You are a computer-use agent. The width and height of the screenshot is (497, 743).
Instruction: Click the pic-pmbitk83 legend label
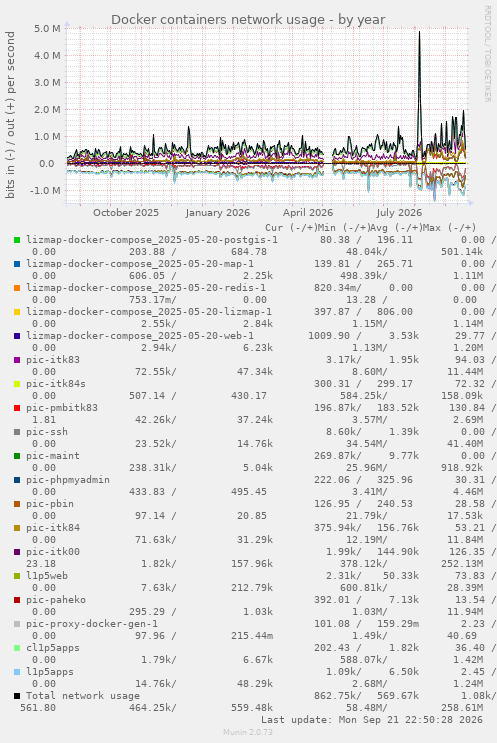(62, 408)
